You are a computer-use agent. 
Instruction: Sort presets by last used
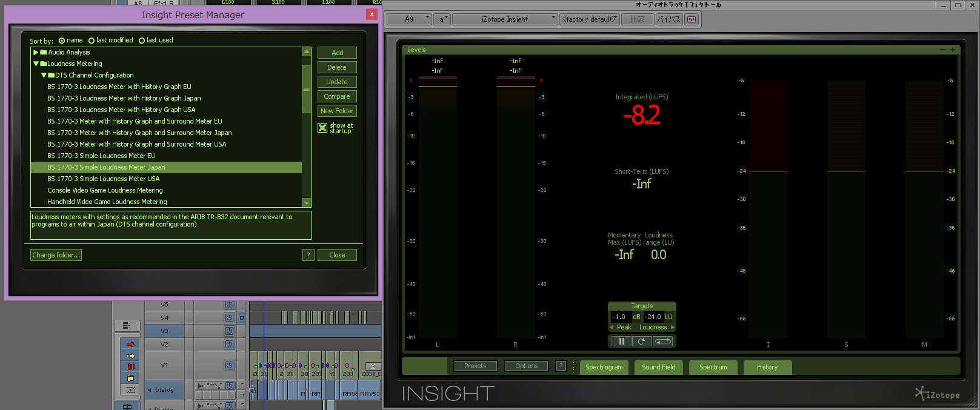tap(142, 41)
